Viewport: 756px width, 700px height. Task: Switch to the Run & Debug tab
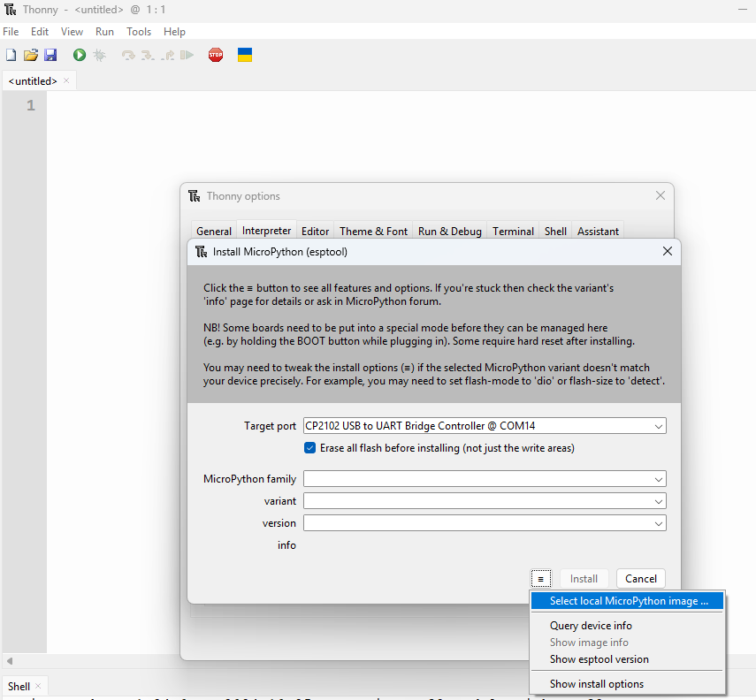click(449, 232)
